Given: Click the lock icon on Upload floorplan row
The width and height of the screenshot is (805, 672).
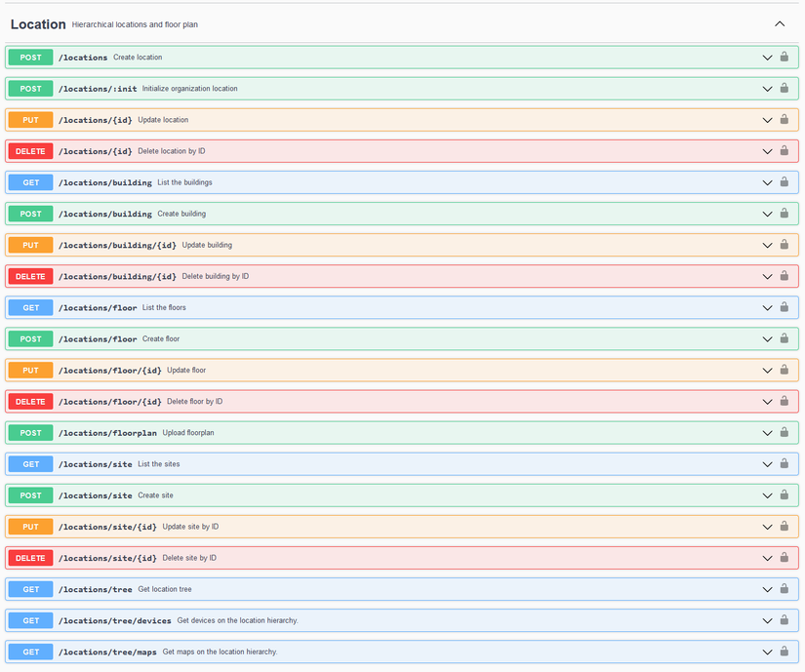Looking at the screenshot, I should [x=784, y=433].
